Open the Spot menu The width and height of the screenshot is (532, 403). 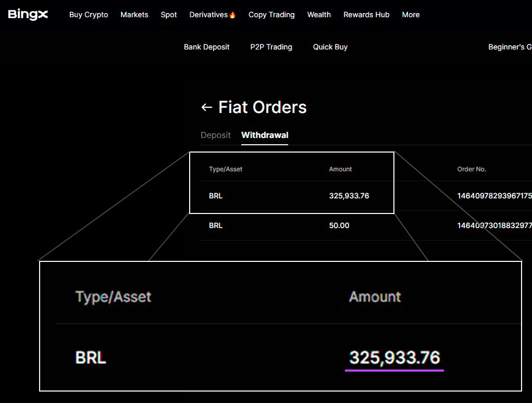(x=169, y=15)
